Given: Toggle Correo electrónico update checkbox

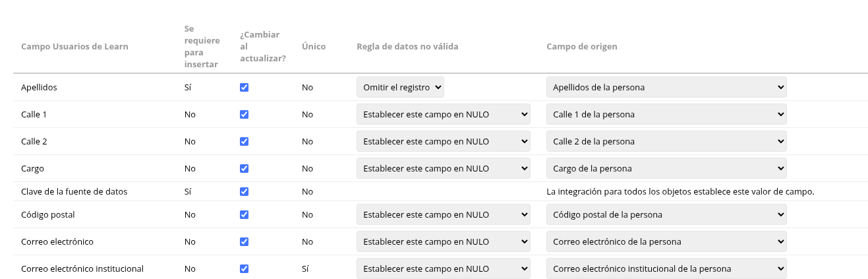Looking at the screenshot, I should 244,241.
